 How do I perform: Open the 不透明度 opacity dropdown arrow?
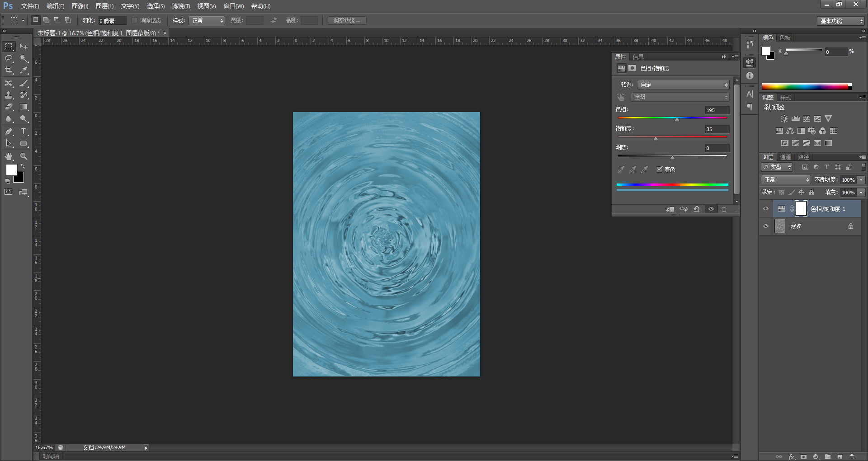click(x=861, y=180)
